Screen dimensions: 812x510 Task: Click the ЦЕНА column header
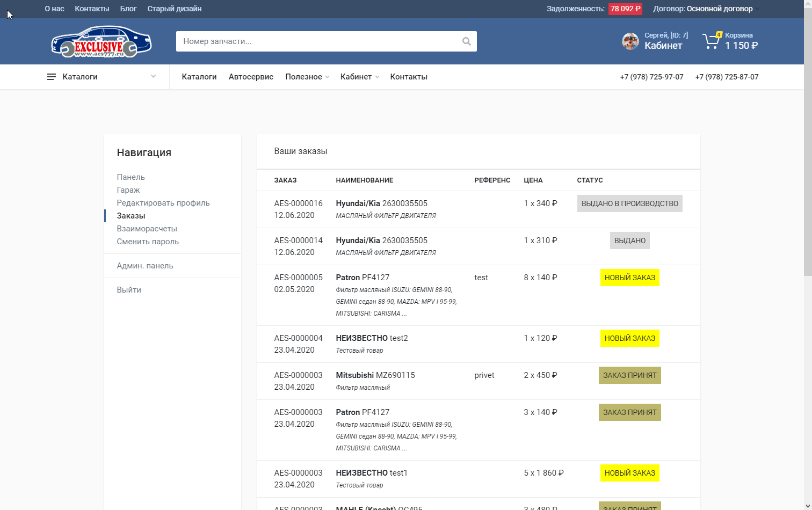(533, 180)
